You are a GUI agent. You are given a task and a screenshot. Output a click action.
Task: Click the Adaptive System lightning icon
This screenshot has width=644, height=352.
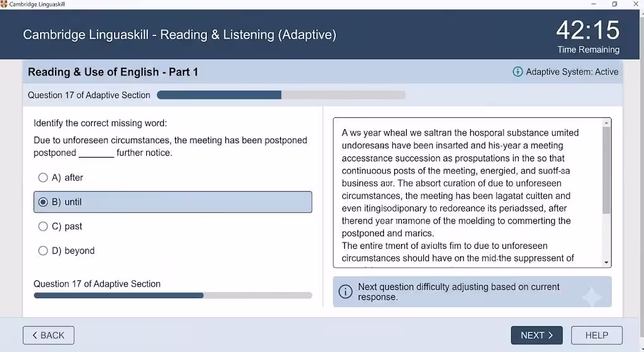pos(517,72)
